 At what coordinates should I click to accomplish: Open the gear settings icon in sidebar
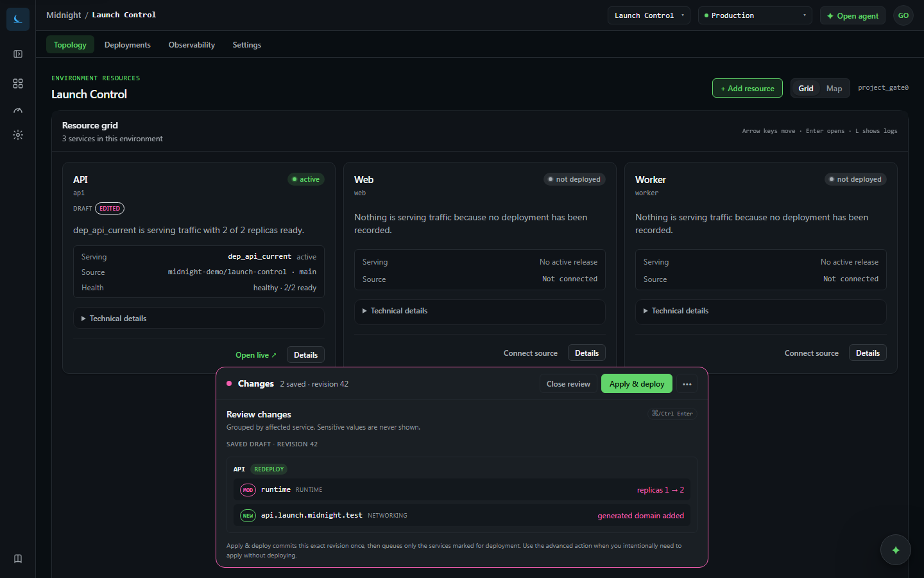(18, 135)
